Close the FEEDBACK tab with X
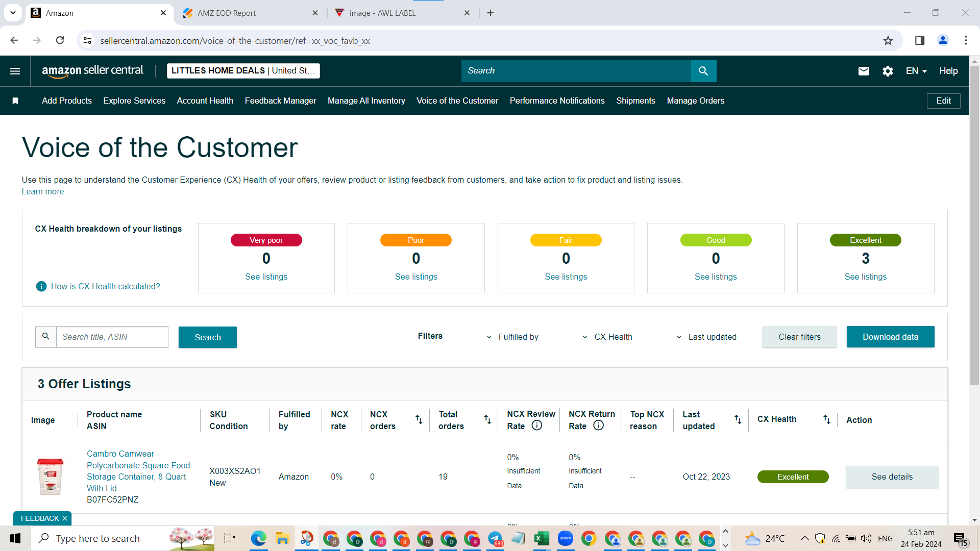Viewport: 980px width, 551px height. coord(65,518)
